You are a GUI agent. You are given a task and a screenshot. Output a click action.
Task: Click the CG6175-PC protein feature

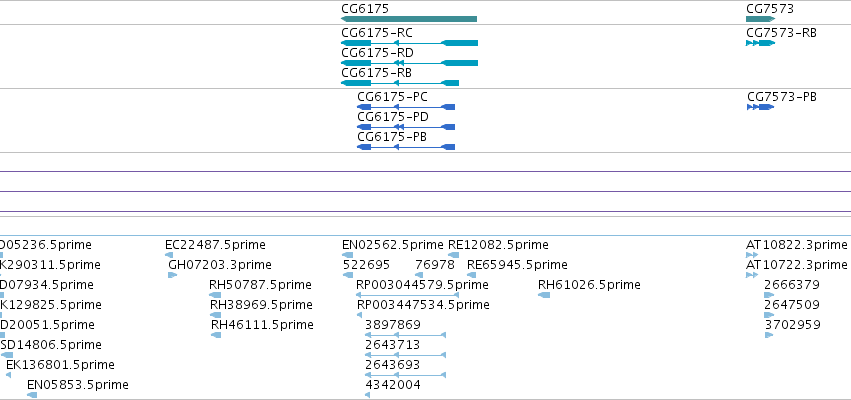tap(406, 107)
